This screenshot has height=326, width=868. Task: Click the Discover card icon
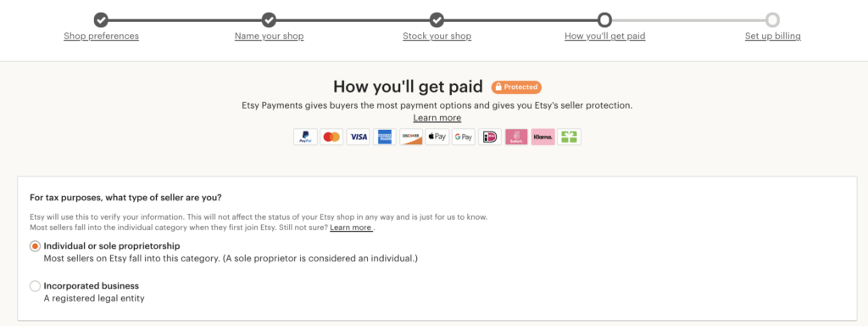(411, 137)
